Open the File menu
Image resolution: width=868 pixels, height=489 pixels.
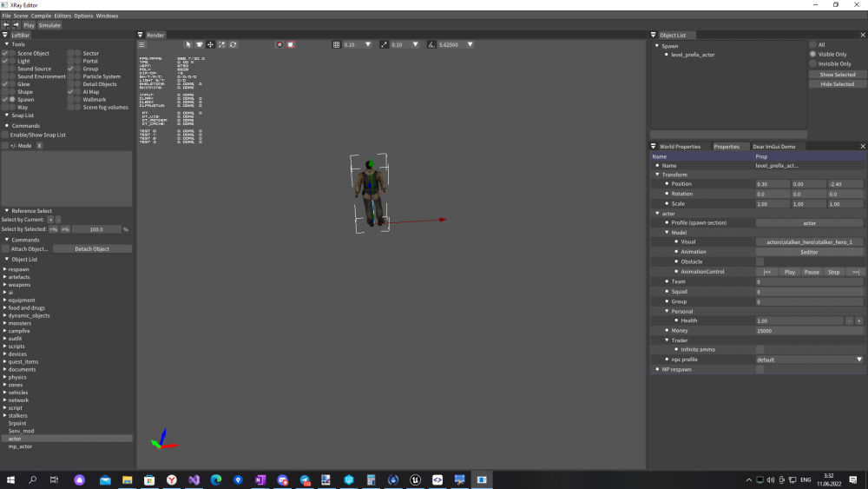(6, 16)
